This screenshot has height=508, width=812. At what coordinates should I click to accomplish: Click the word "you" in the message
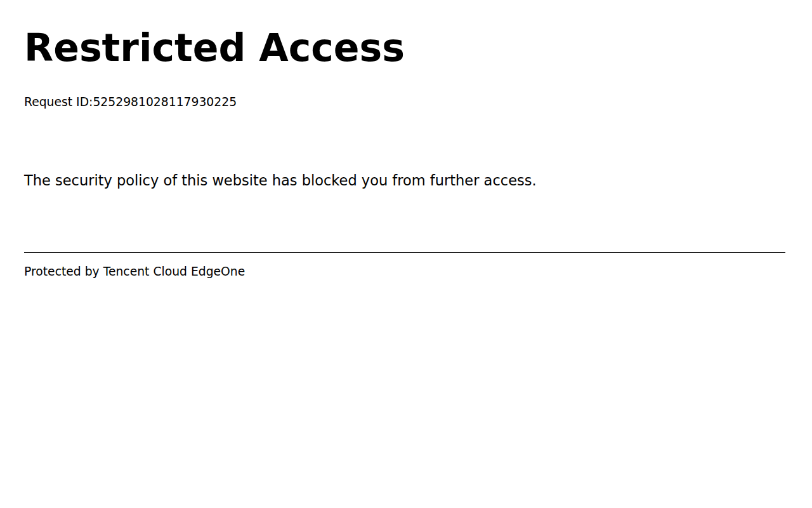(x=374, y=181)
